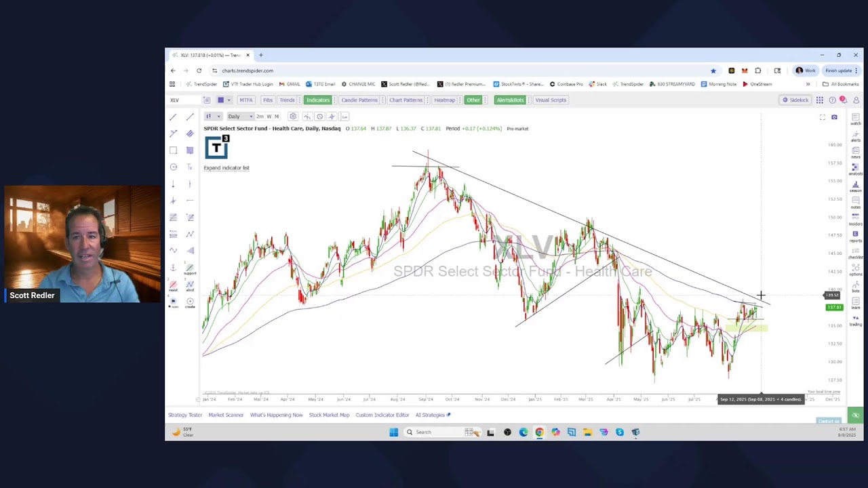Open Strategy Tester tab

click(185, 415)
